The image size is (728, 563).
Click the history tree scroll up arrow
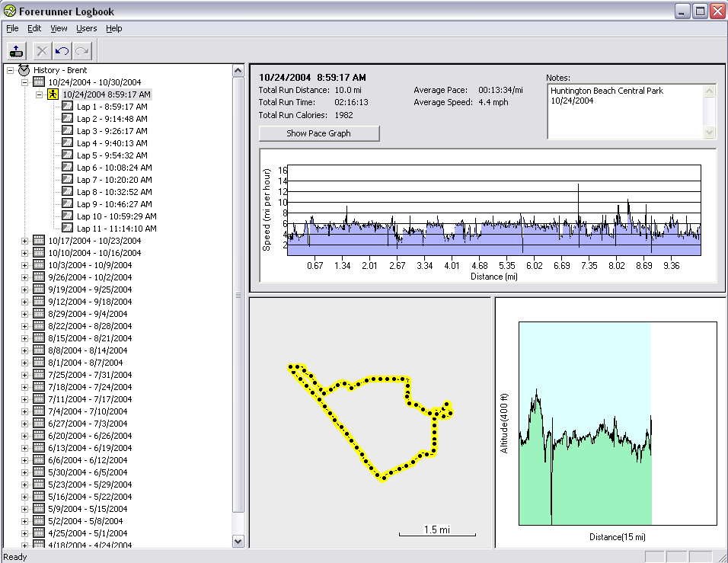click(x=238, y=71)
